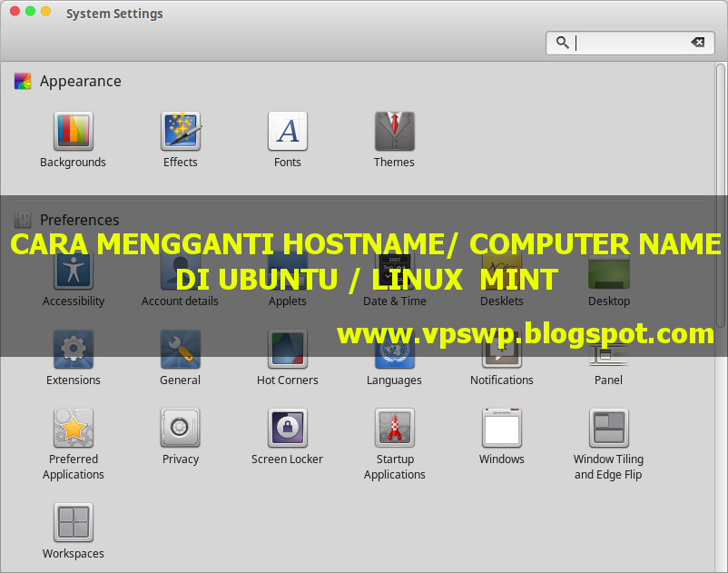Click the Appearance color wheel icon
728x573 pixels.
coord(23,81)
